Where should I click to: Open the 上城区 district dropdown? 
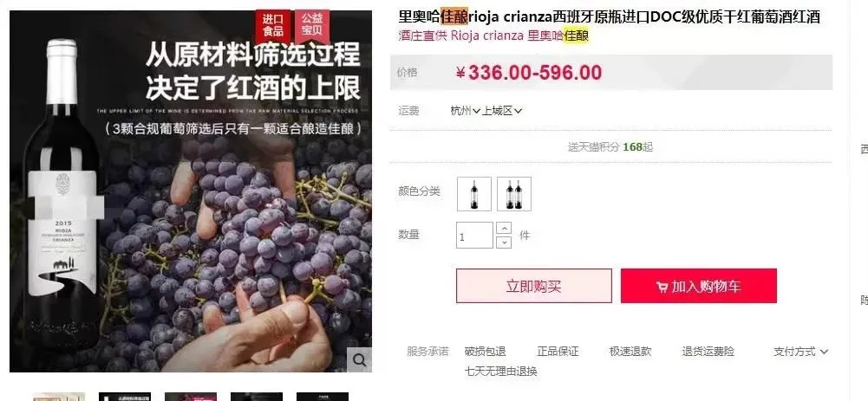(x=501, y=111)
